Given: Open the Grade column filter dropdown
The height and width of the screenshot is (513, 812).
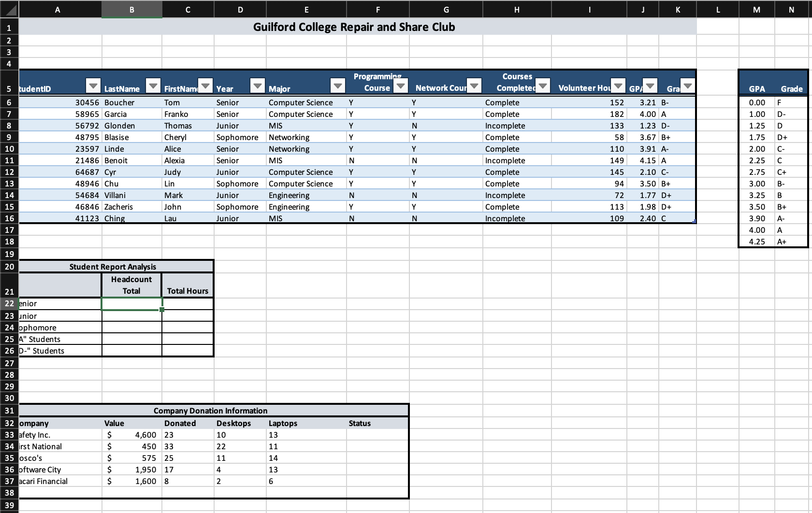Looking at the screenshot, I should pos(687,85).
